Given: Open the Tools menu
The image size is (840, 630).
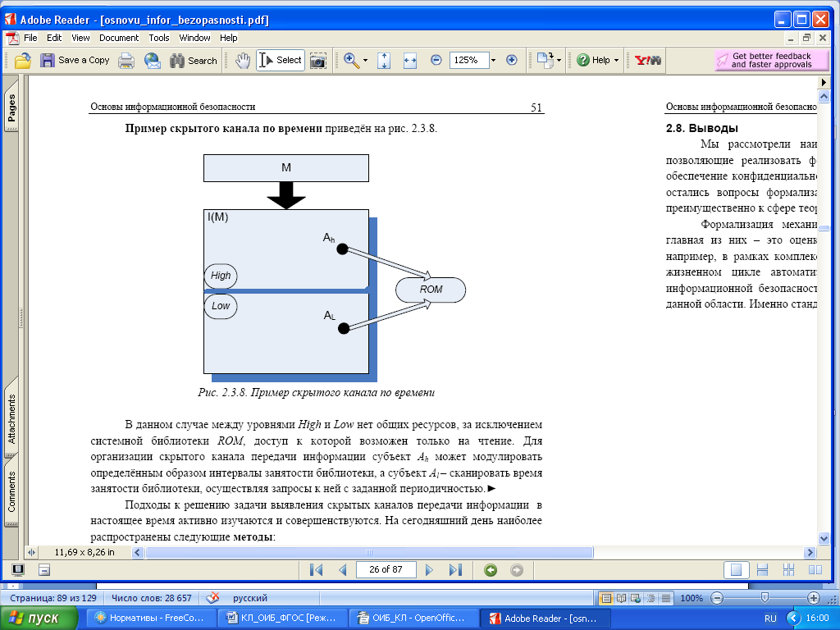Looking at the screenshot, I should (158, 38).
